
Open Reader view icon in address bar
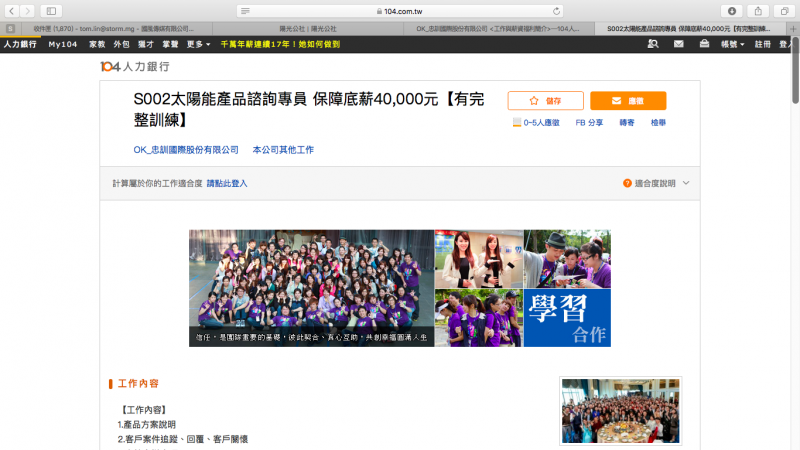pos(245,11)
